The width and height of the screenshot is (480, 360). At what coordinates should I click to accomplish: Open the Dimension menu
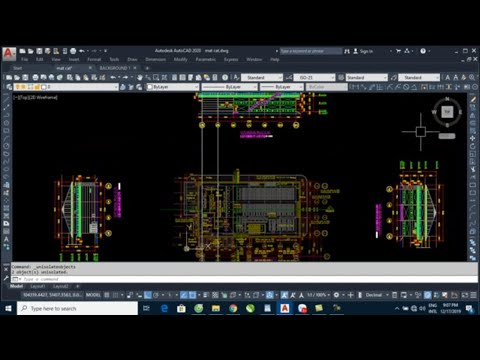tap(156, 60)
